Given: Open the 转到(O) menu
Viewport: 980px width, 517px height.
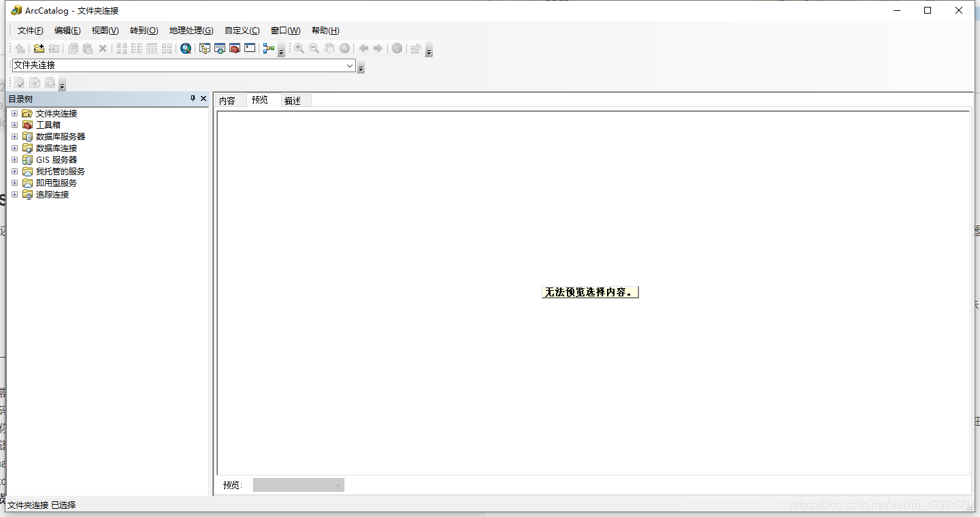Looking at the screenshot, I should (144, 31).
